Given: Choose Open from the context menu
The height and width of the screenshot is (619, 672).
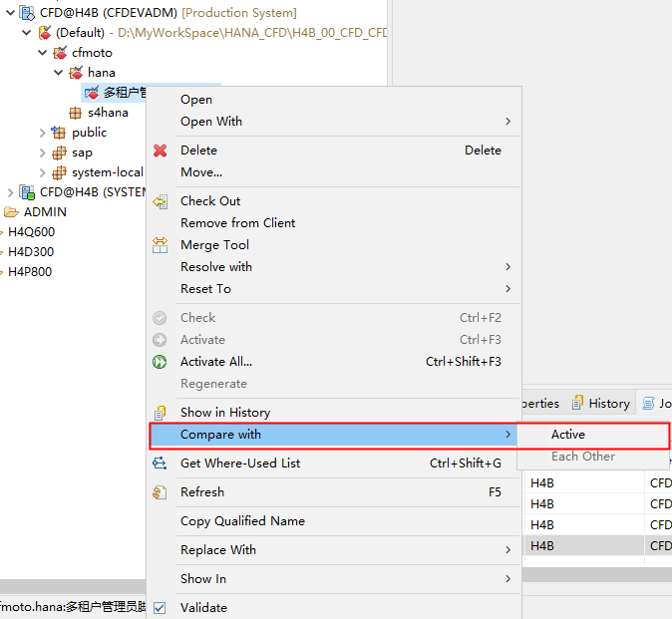Looking at the screenshot, I should (x=334, y=100).
